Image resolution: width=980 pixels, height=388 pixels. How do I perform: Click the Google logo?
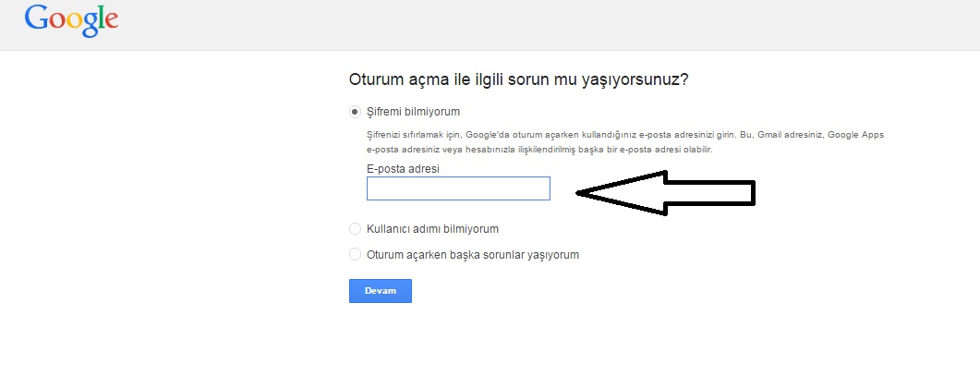pyautogui.click(x=71, y=20)
